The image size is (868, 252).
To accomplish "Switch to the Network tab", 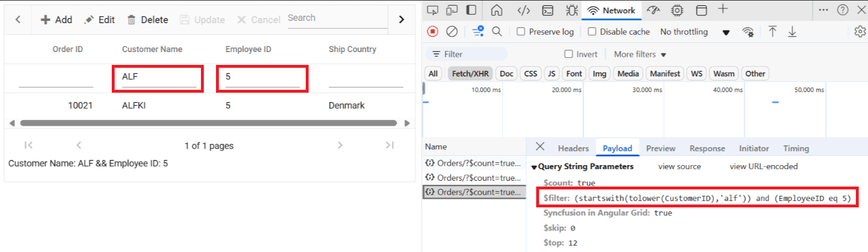I will point(612,10).
